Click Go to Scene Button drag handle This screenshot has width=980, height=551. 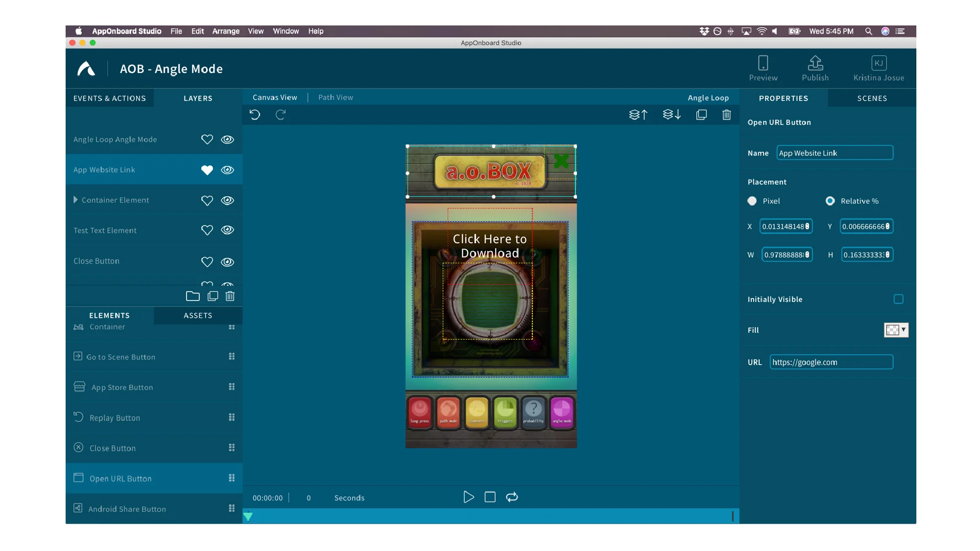tap(232, 357)
